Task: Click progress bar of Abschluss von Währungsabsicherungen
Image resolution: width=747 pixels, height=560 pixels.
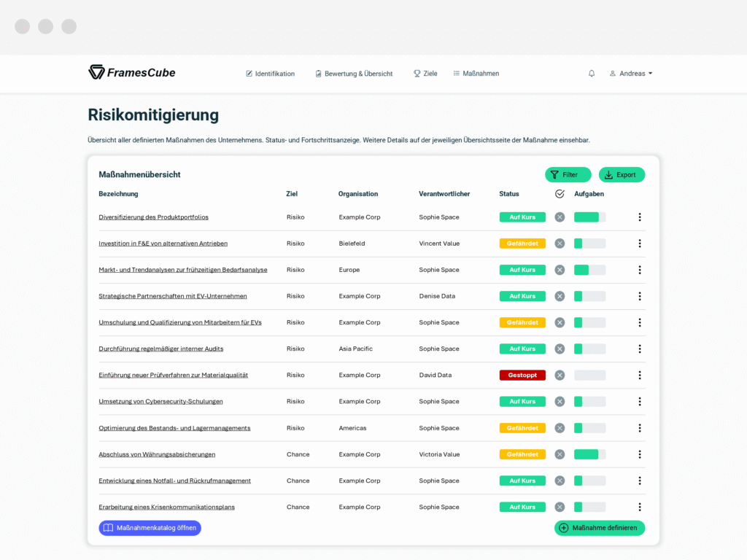Action: [589, 454]
